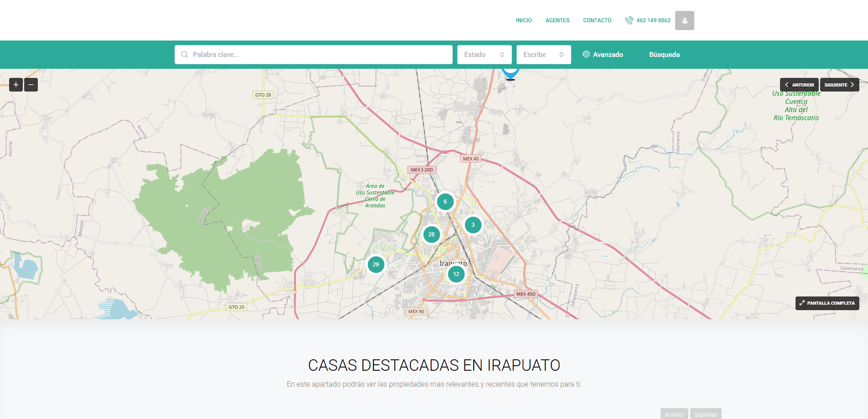The height and width of the screenshot is (419, 868).
Task: Focus the Palabra clave search field
Action: pos(314,55)
